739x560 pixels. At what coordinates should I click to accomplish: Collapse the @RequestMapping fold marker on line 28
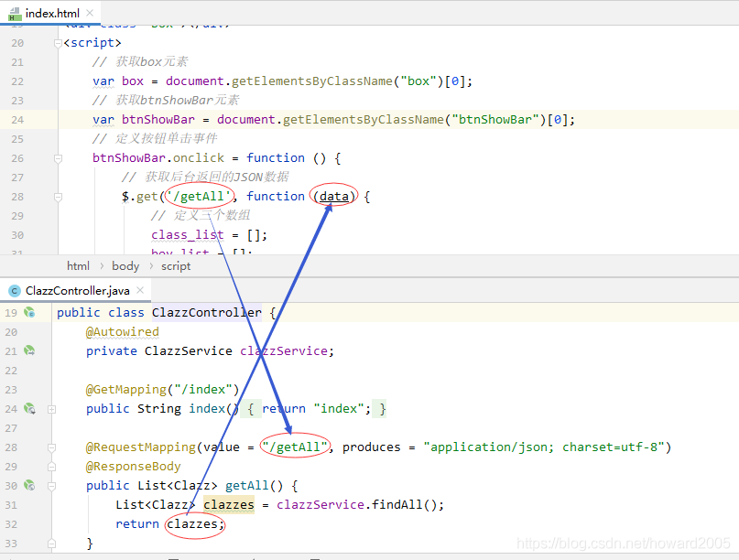(x=51, y=447)
